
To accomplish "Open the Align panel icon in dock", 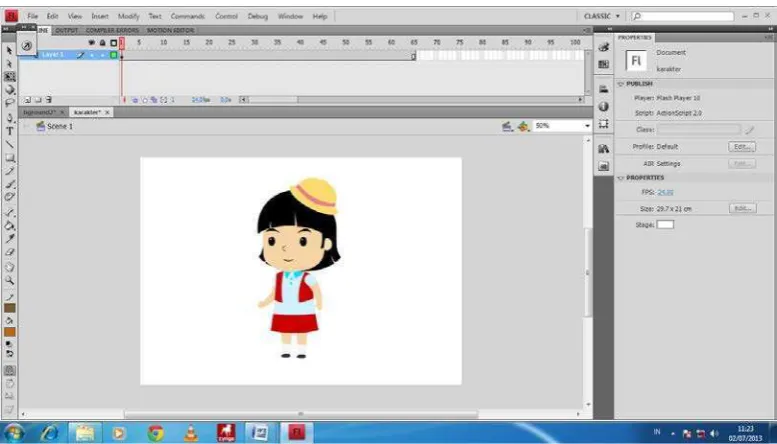I will tap(604, 89).
